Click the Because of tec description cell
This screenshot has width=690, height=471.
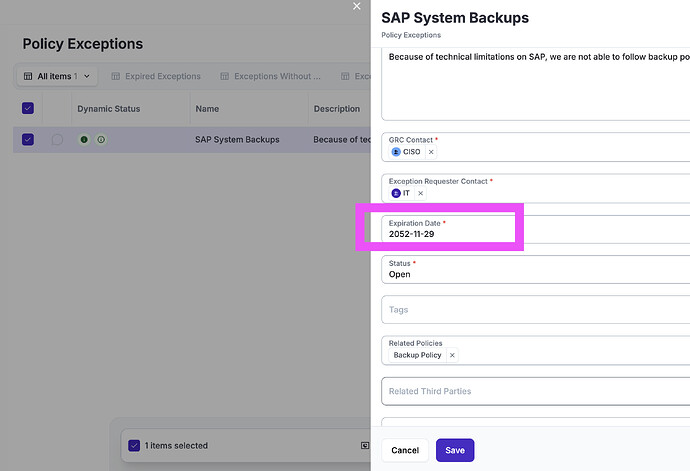tap(342, 140)
